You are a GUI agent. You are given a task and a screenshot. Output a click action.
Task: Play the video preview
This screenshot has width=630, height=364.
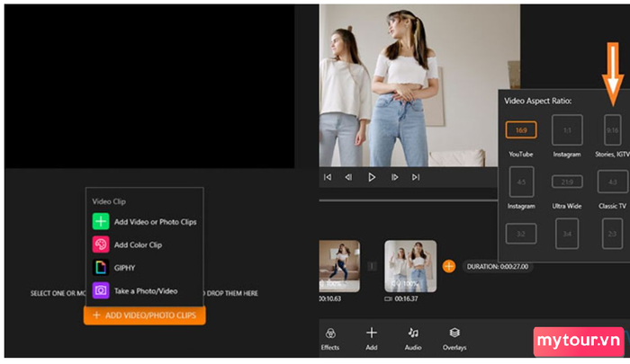click(372, 177)
